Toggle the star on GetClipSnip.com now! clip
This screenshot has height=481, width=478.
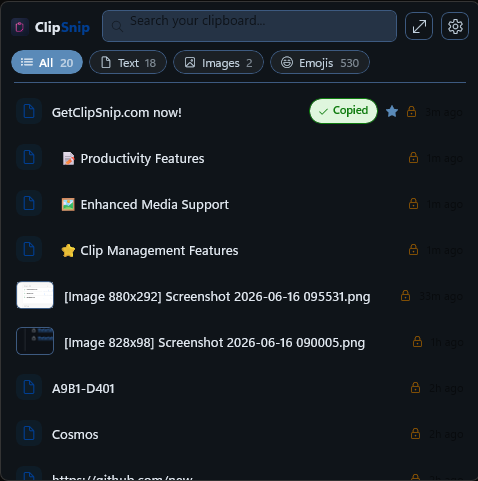tap(392, 112)
